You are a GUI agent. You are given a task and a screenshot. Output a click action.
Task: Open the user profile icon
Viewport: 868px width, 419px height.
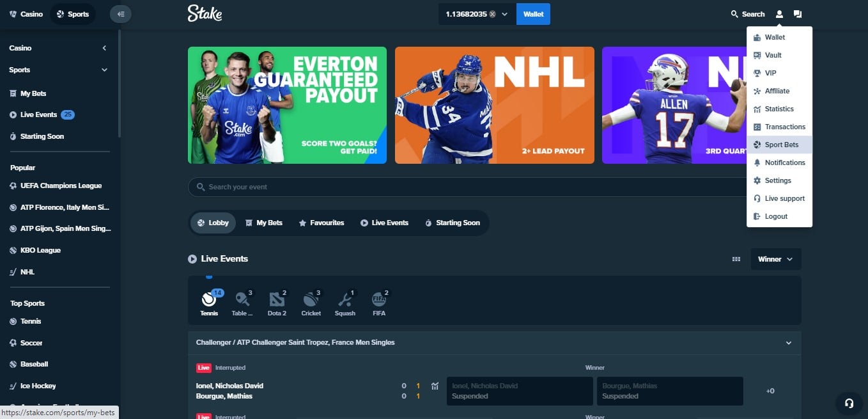pos(779,14)
